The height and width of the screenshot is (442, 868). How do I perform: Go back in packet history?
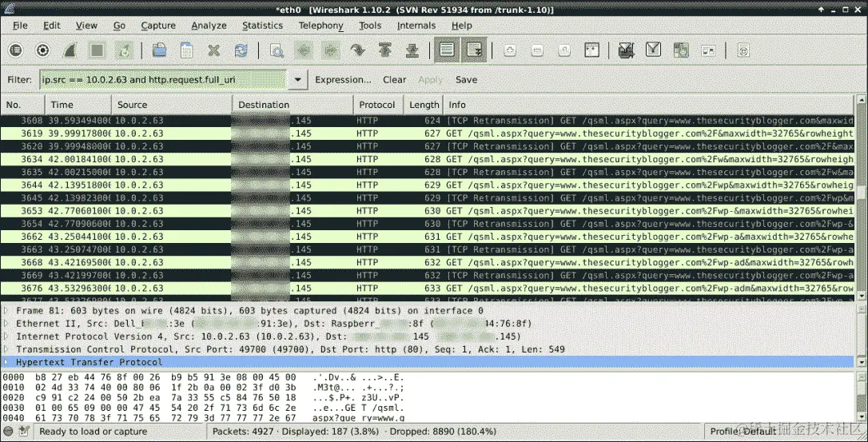[304, 50]
